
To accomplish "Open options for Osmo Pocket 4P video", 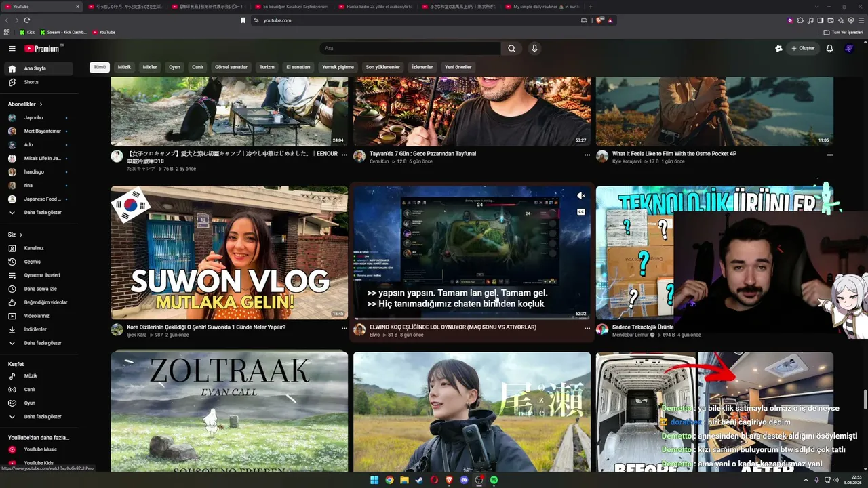I will click(829, 155).
